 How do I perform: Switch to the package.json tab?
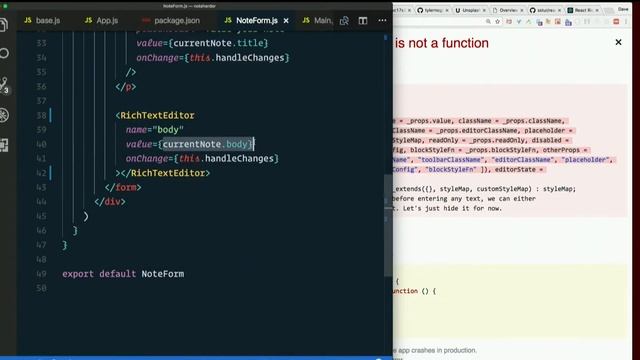coord(171,20)
